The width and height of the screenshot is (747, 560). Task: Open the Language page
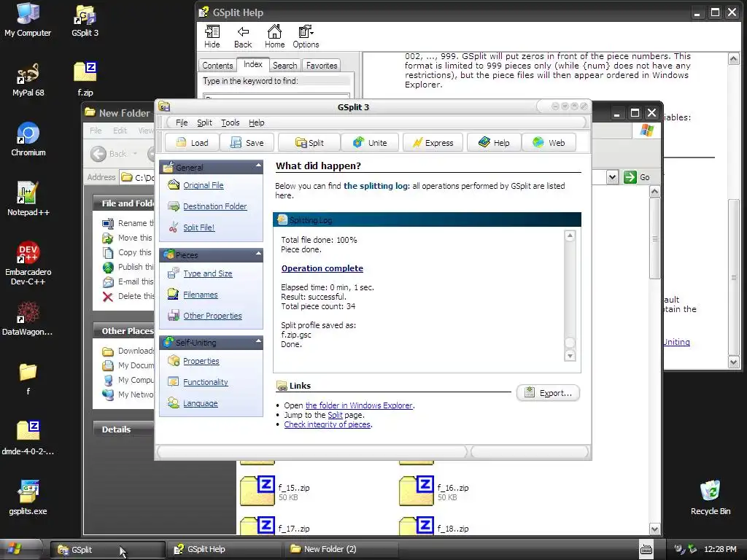[x=201, y=403]
